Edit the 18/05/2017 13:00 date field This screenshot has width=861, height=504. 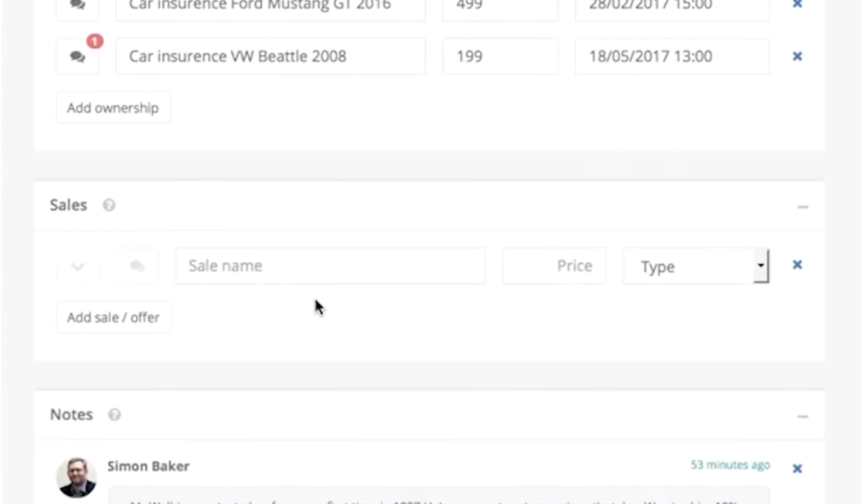(672, 56)
